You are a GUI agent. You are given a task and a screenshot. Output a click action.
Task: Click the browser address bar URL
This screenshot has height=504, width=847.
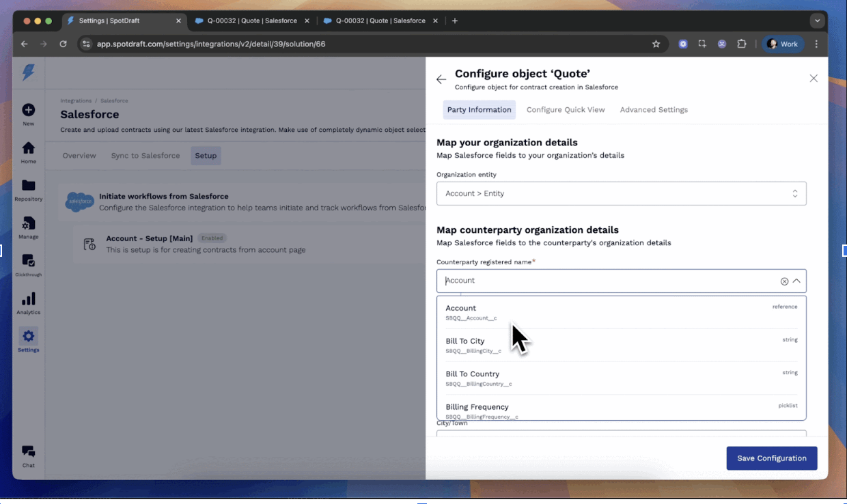(x=210, y=44)
